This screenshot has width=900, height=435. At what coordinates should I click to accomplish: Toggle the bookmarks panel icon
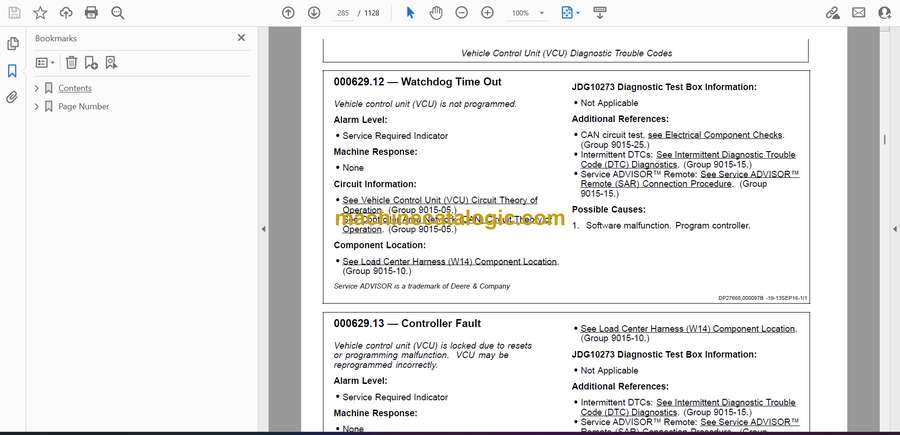tap(12, 71)
